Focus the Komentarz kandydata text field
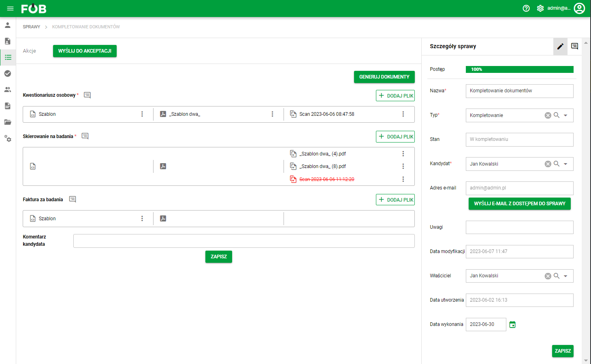 (x=244, y=241)
